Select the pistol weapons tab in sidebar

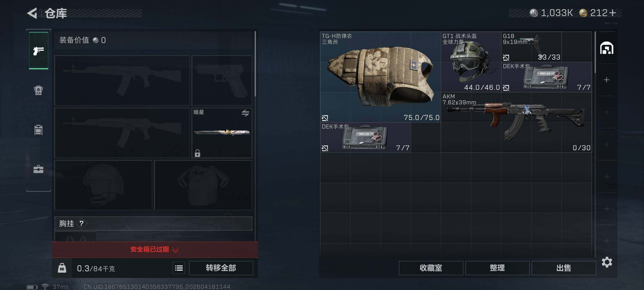39,50
